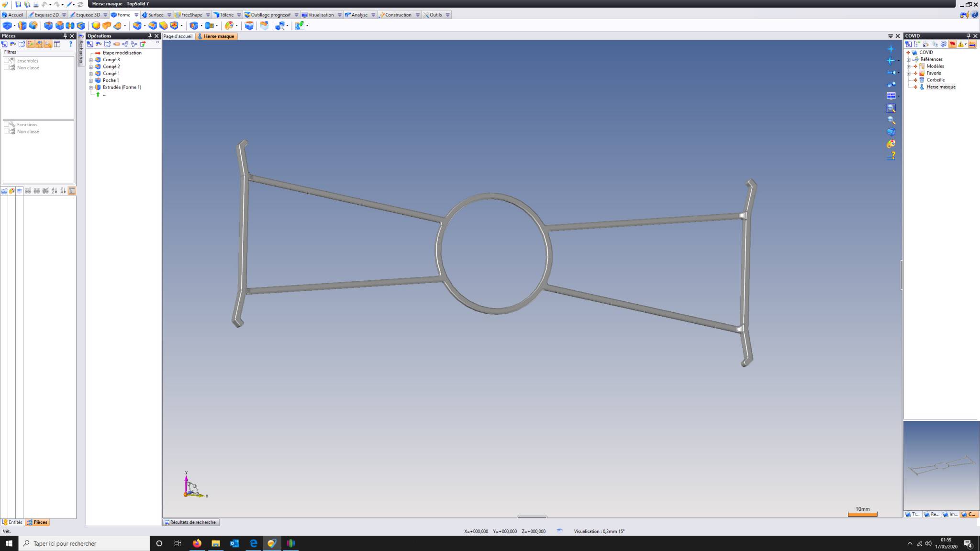Click the Corbeille trash item in project tree
The width and height of the screenshot is (980, 551).
(x=935, y=80)
